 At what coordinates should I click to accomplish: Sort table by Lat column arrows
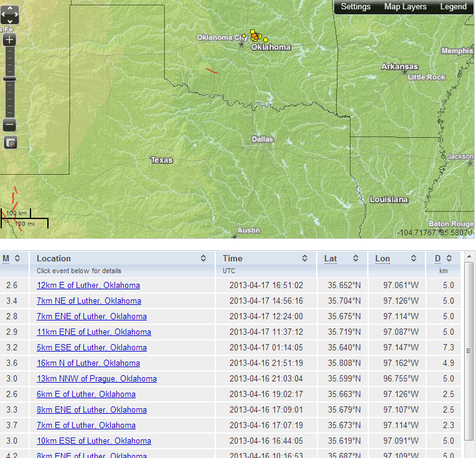355,258
